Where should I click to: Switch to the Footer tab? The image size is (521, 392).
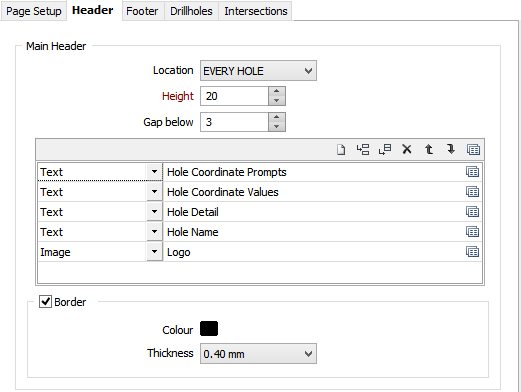(x=142, y=11)
